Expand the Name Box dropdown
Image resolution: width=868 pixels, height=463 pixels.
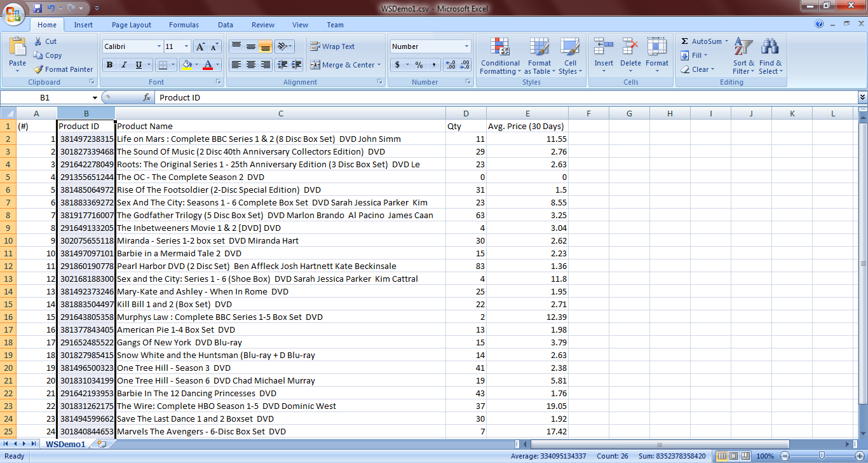pos(95,97)
